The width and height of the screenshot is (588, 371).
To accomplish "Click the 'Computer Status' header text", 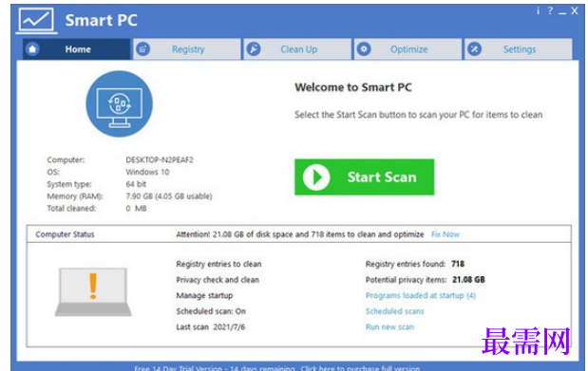I will pos(65,234).
